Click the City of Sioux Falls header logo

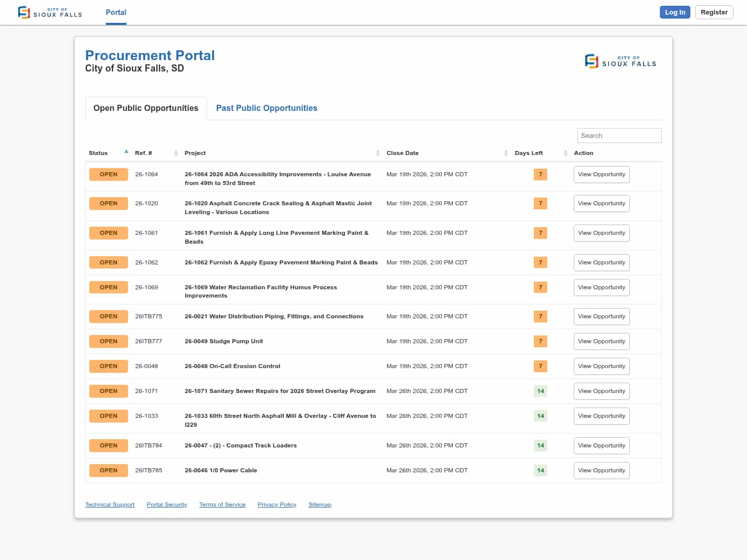point(50,12)
